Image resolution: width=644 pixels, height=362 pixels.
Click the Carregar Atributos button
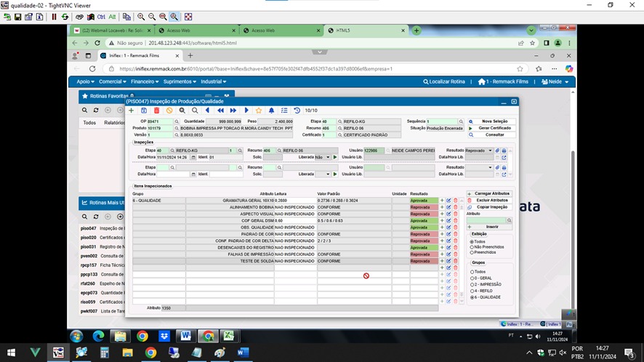tap(489, 193)
